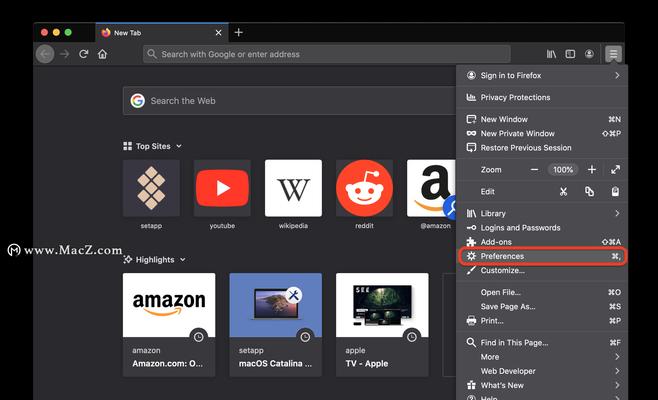The image size is (658, 400).
Task: Click the forward navigation arrow
Action: tap(64, 54)
